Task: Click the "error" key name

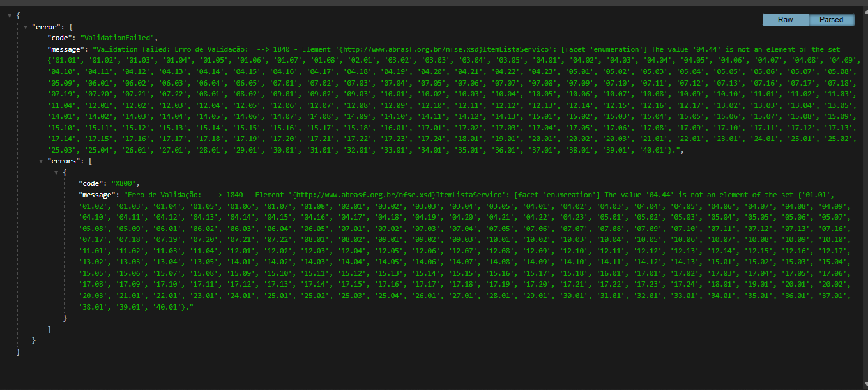Action: (x=45, y=27)
